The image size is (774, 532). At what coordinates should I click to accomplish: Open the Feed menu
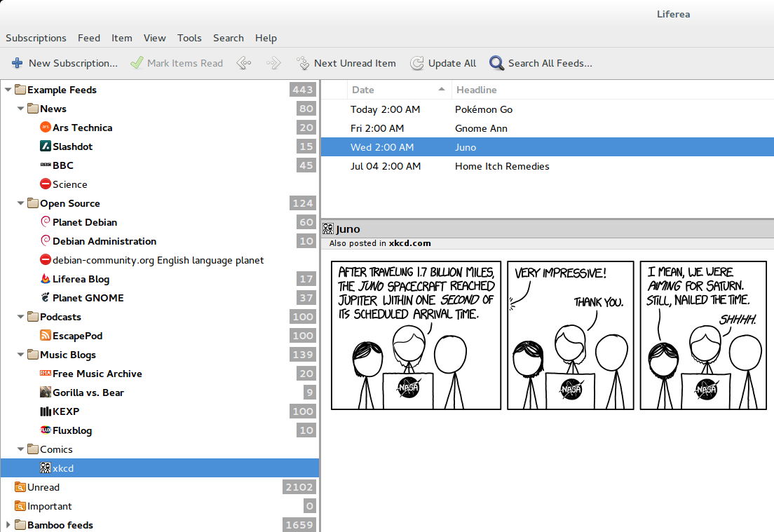click(x=89, y=38)
